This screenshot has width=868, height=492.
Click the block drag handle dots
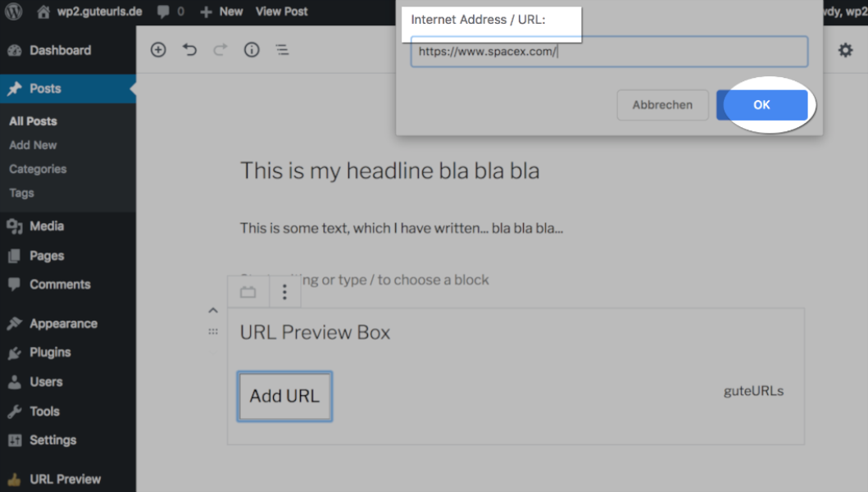213,331
